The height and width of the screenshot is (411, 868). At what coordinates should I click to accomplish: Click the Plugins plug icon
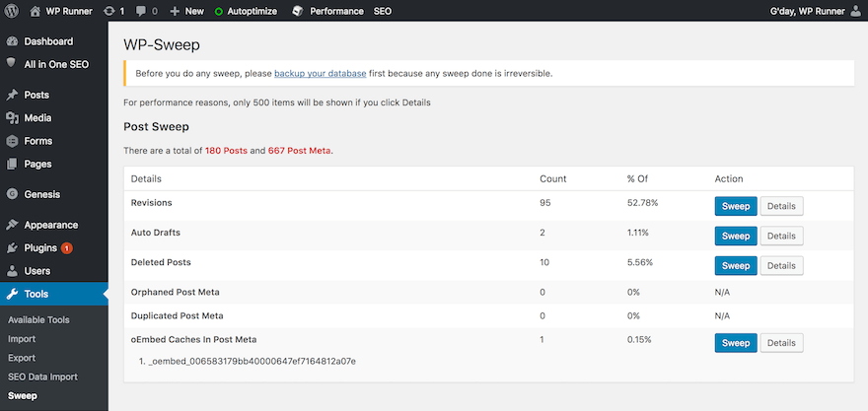pos(12,248)
